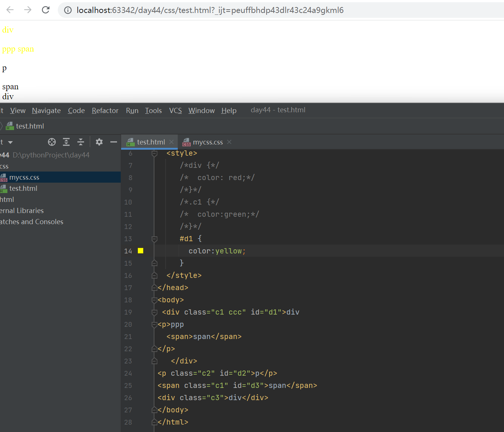Click yellow 'ppp span' text in browser page
Image resolution: width=504 pixels, height=432 pixels.
click(18, 49)
